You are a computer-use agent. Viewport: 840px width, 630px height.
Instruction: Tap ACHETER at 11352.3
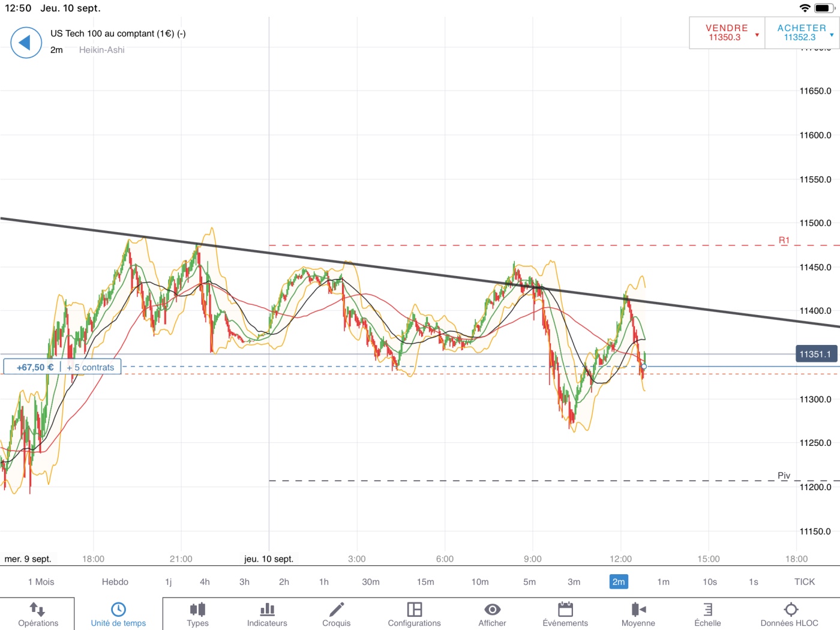(802, 32)
